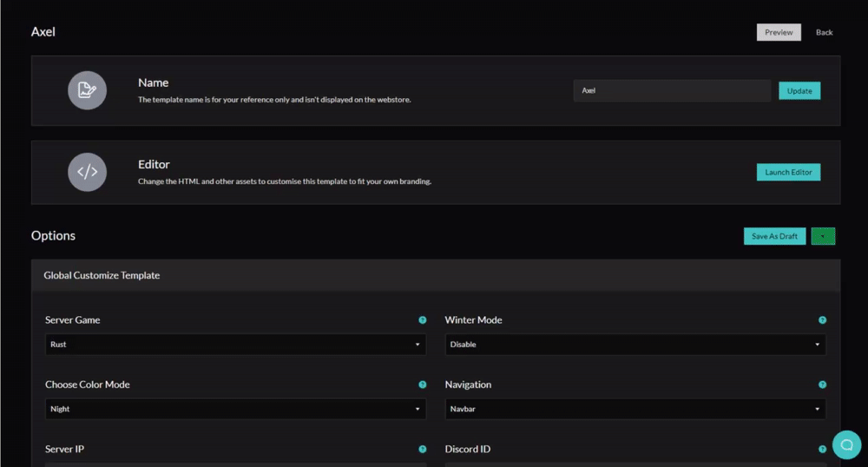The width and height of the screenshot is (868, 467).
Task: Click the Navigation help icon
Action: [822, 385]
